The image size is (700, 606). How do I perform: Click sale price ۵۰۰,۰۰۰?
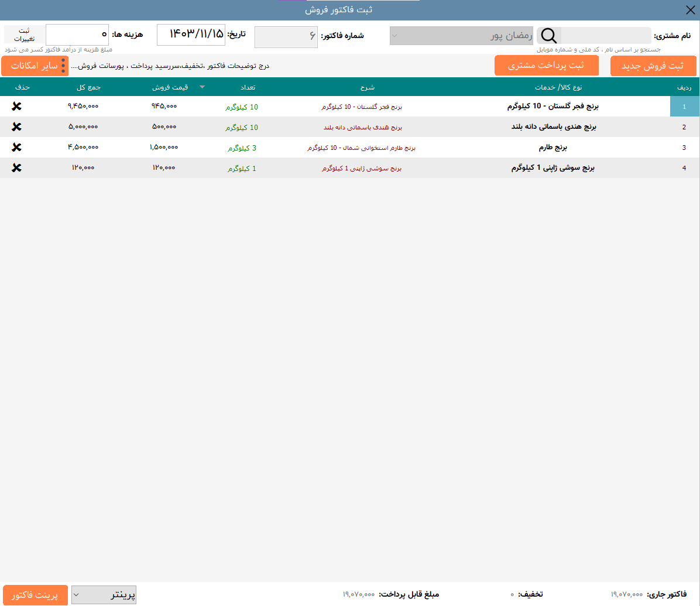tap(164, 127)
